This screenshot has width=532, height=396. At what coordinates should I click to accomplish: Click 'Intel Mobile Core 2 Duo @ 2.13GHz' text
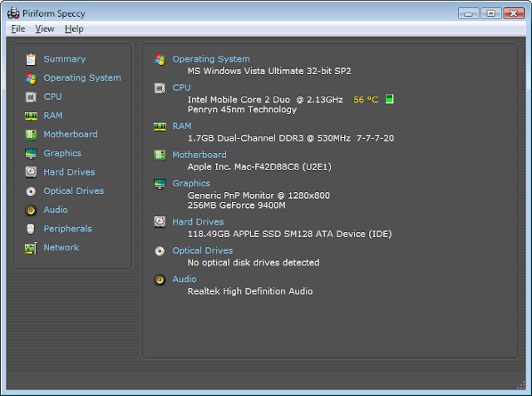(265, 100)
